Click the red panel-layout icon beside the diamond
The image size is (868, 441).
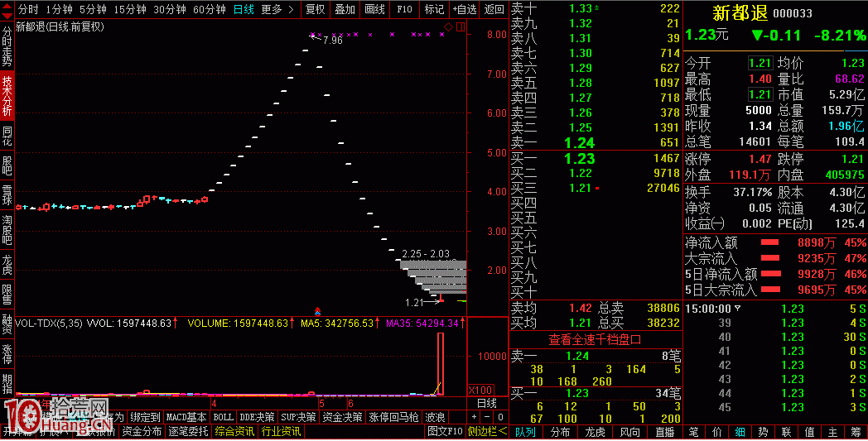tap(461, 27)
